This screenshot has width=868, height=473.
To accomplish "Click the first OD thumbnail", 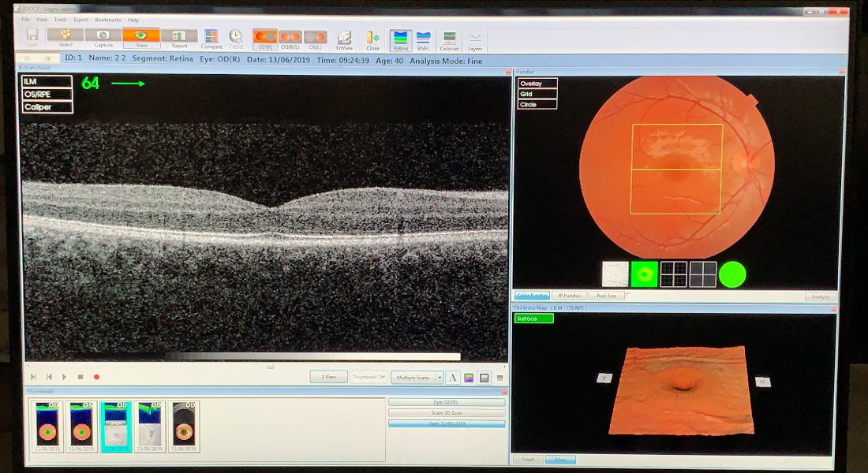I will [x=47, y=426].
